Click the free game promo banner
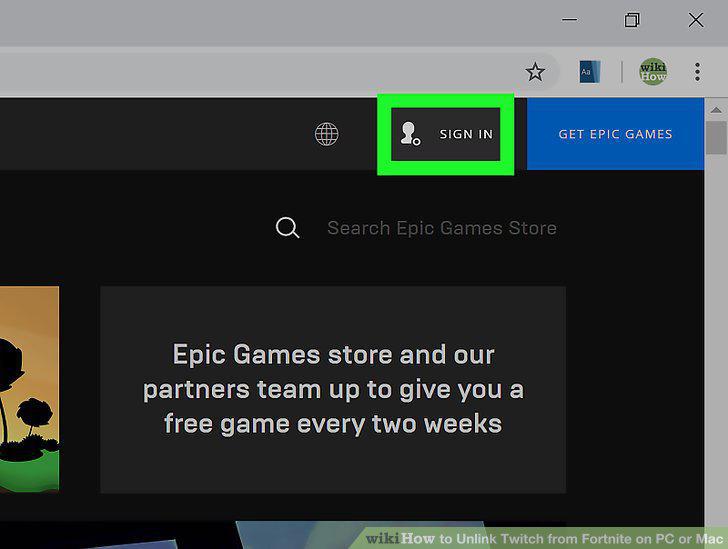This screenshot has width=728, height=549. pyautogui.click(x=333, y=390)
